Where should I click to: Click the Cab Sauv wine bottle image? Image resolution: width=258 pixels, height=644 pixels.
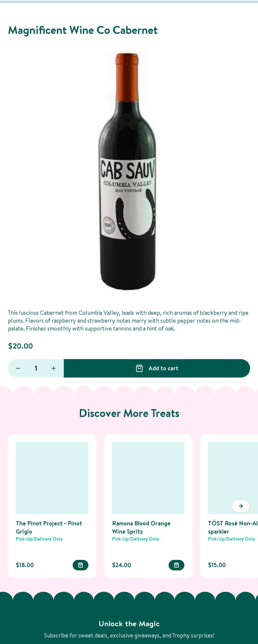(x=128, y=172)
